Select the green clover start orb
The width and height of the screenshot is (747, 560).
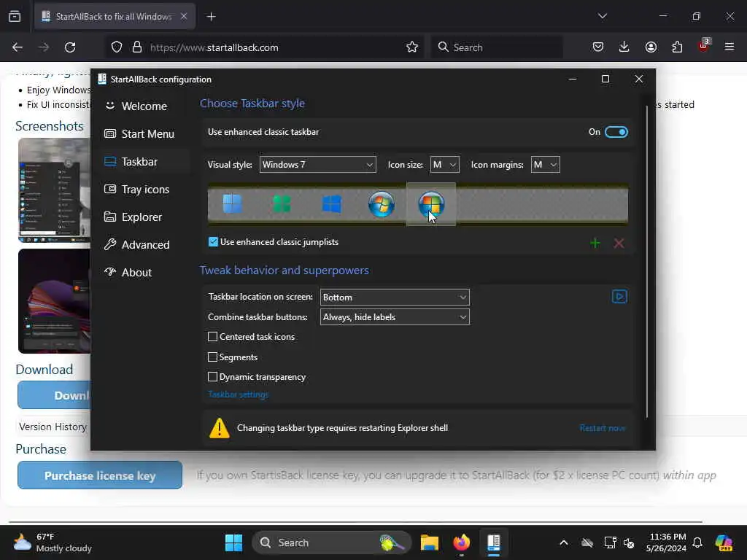tap(282, 204)
